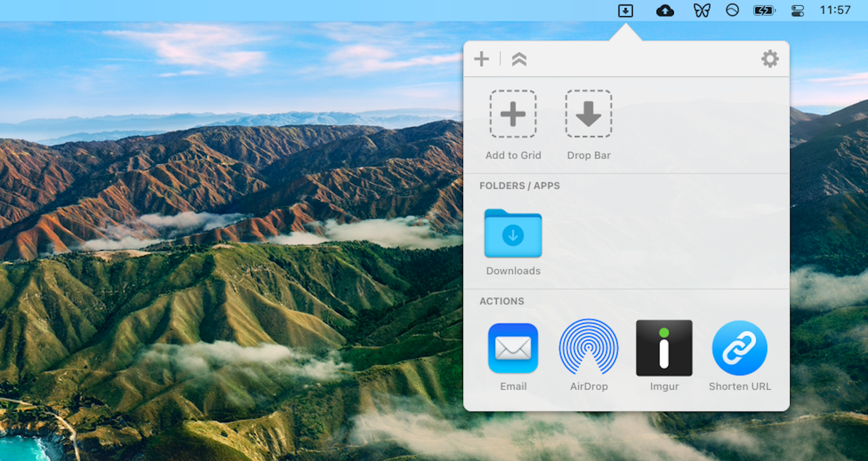This screenshot has width=868, height=461.
Task: Open the Downloads folder icon
Action: (x=512, y=233)
